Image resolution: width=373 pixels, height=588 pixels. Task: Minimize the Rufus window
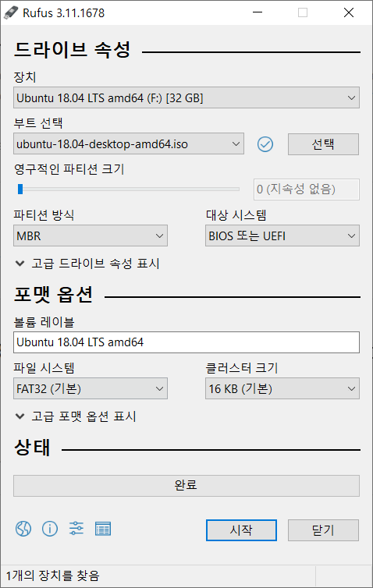point(258,12)
